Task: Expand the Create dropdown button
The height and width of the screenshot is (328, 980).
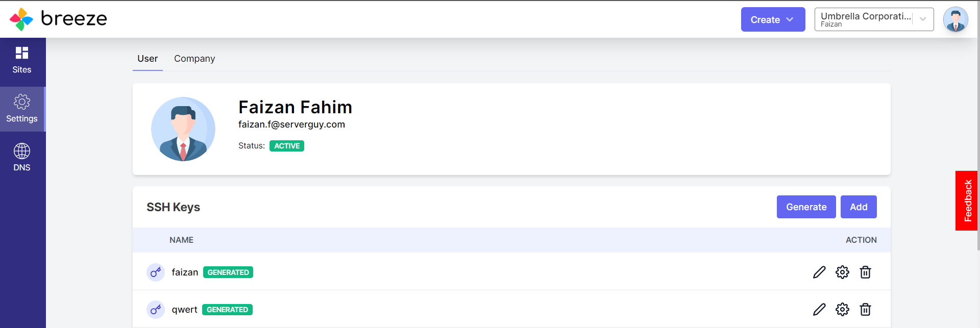Action: point(773,19)
